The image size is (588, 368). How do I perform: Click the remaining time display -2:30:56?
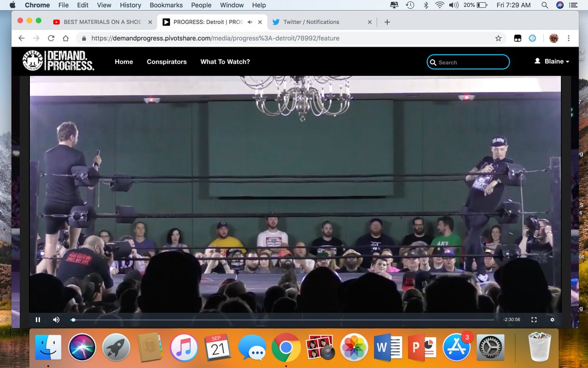[512, 319]
